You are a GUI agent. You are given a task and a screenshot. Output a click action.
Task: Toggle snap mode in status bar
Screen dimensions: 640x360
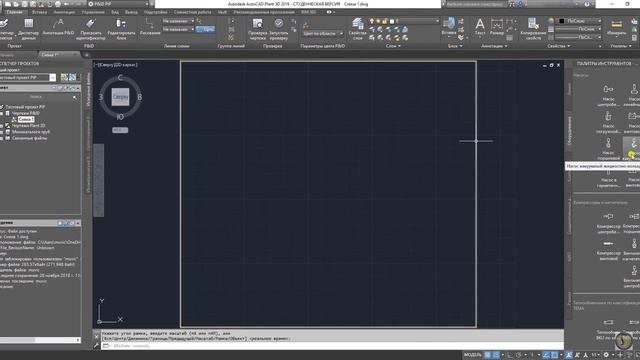click(496, 355)
